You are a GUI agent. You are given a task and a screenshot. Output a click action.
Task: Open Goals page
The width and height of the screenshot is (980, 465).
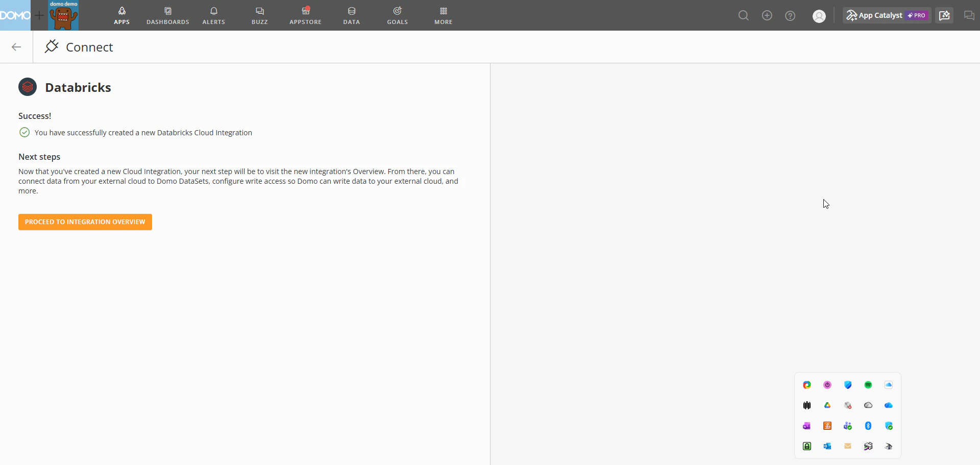[x=398, y=15]
